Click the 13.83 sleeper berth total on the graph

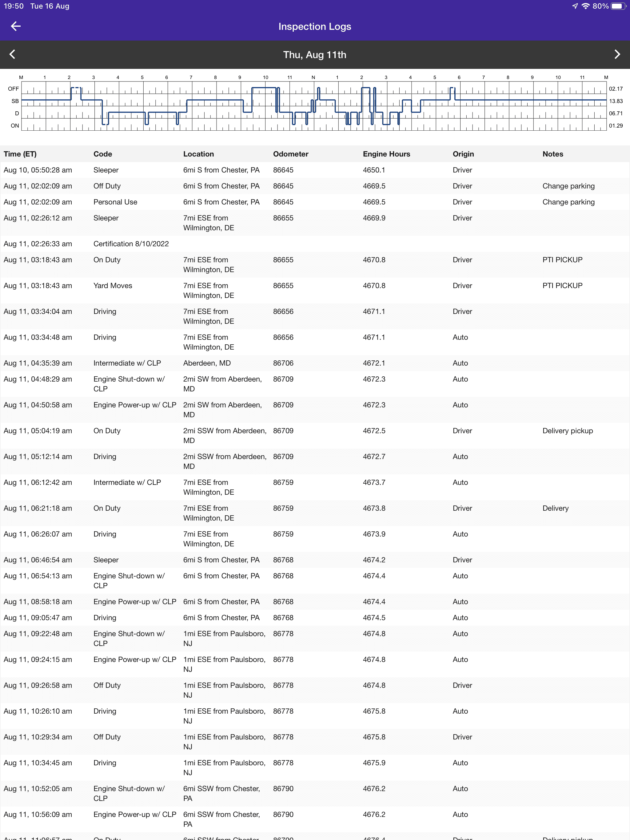click(616, 101)
